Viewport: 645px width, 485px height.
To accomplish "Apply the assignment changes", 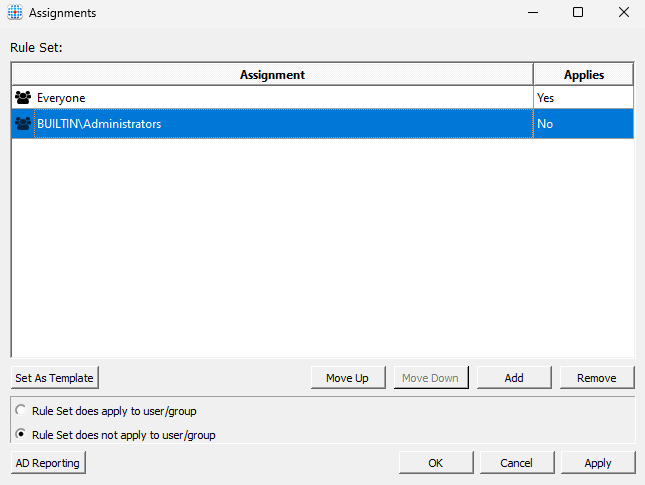I will point(597,463).
